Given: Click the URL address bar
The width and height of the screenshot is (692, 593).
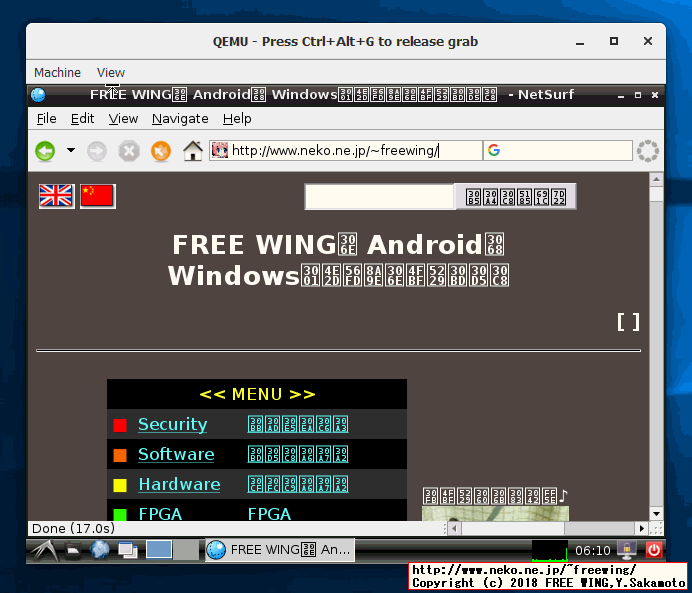Looking at the screenshot, I should (346, 151).
